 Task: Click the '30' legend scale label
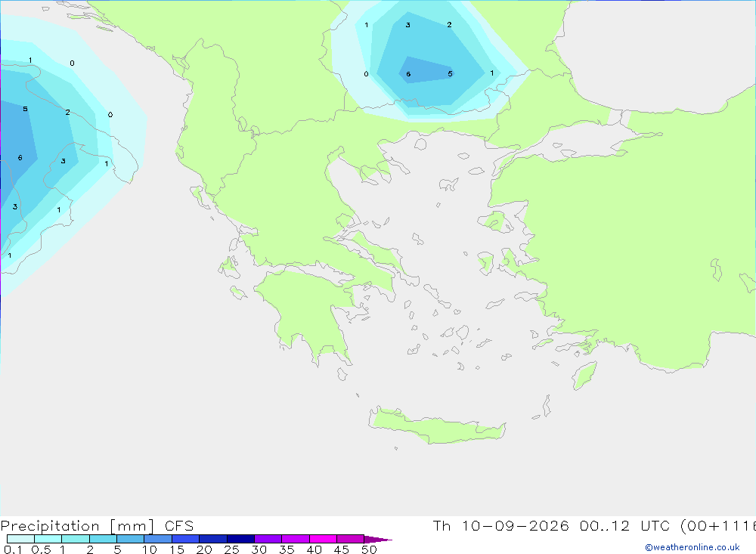tap(259, 549)
